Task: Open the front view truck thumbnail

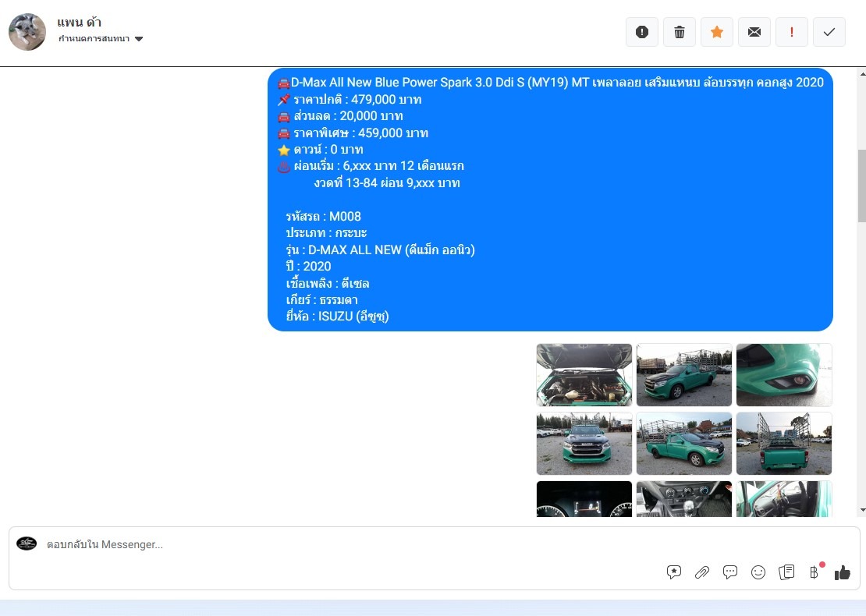Action: [x=584, y=443]
